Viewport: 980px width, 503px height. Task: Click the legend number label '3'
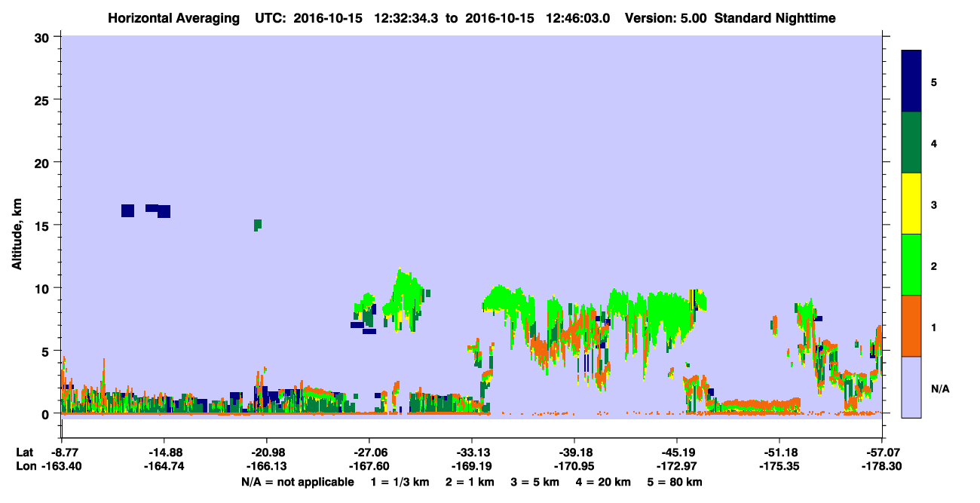[x=934, y=204]
